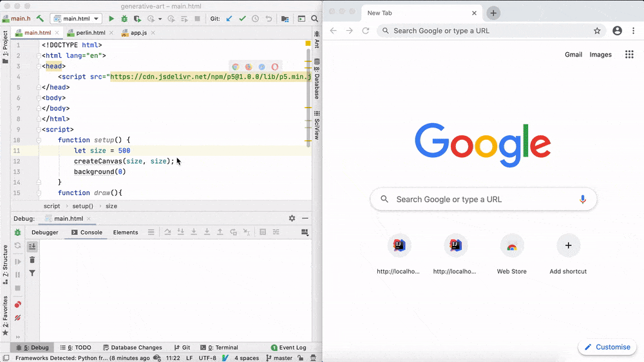Open the Gmail link in Chrome
This screenshot has width=644, height=362.
pyautogui.click(x=573, y=55)
